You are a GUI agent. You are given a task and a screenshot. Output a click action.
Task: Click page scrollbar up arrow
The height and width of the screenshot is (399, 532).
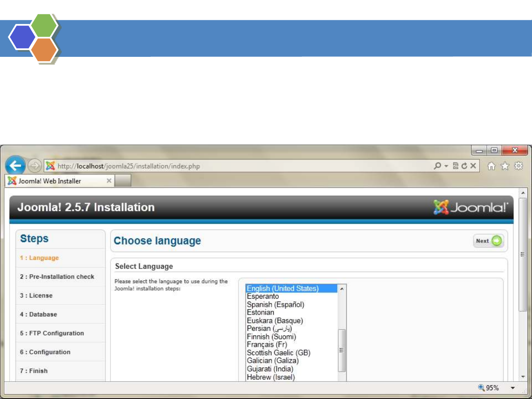coord(523,193)
